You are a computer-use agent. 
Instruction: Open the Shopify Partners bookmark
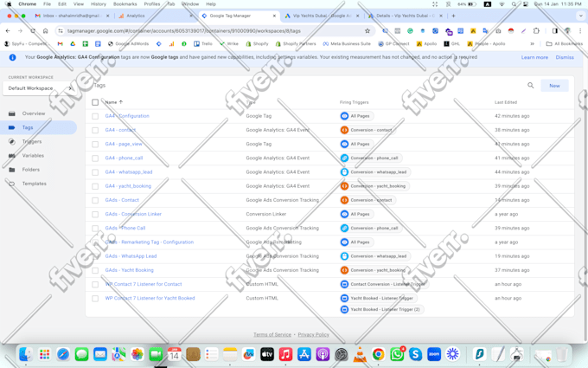click(296, 44)
